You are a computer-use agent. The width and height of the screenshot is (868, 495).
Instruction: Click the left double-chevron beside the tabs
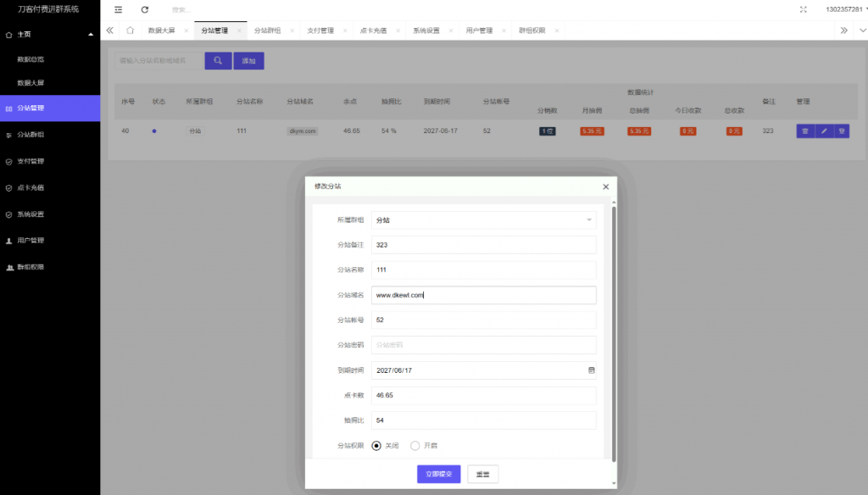click(109, 29)
